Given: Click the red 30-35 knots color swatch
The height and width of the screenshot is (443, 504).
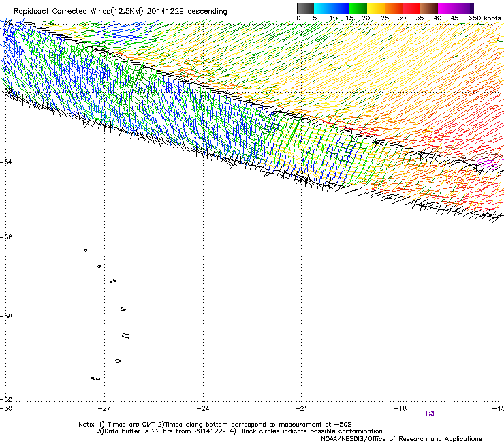Looking at the screenshot, I should point(411,8).
